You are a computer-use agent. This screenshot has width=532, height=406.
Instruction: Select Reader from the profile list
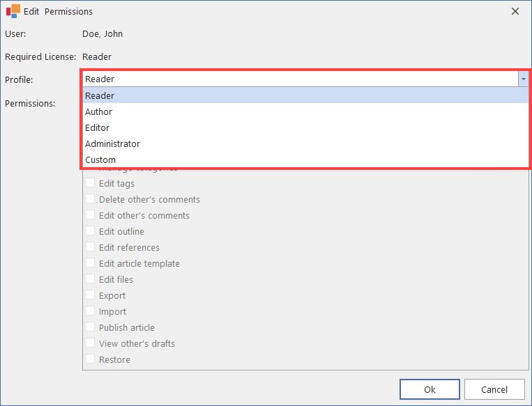pos(100,95)
